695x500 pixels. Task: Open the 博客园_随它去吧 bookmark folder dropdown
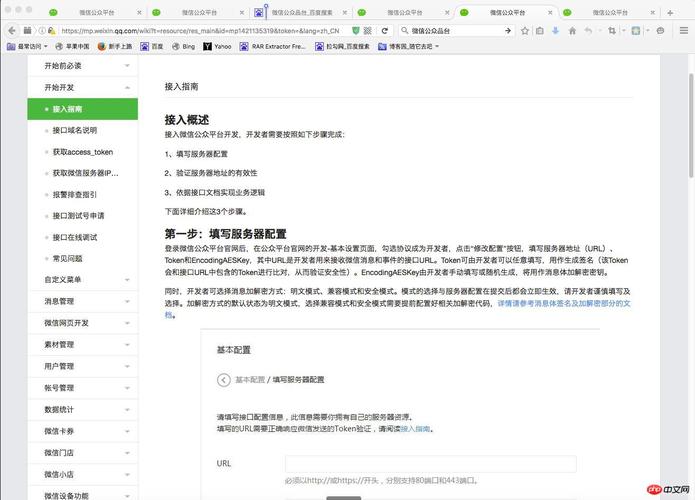[409, 46]
